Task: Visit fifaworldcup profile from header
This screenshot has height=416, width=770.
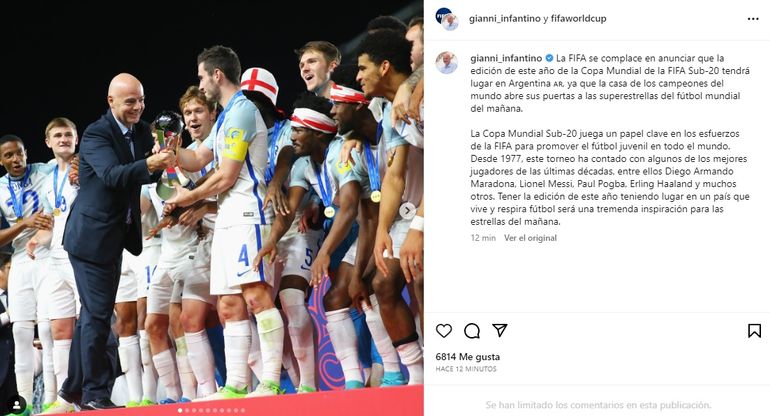Action: (x=578, y=19)
